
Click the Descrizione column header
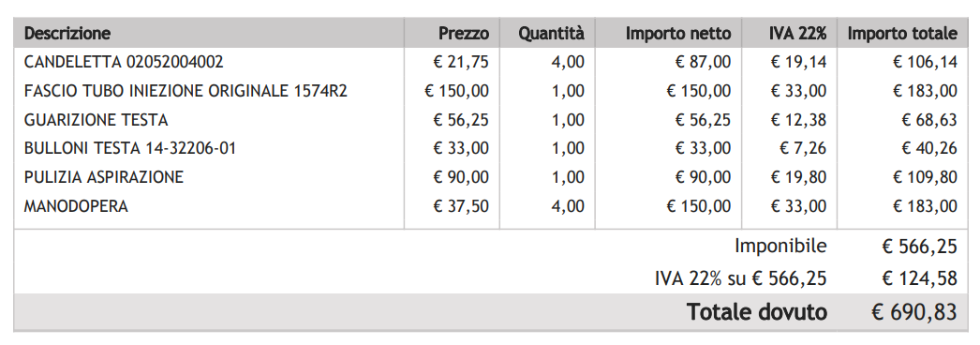[67, 33]
